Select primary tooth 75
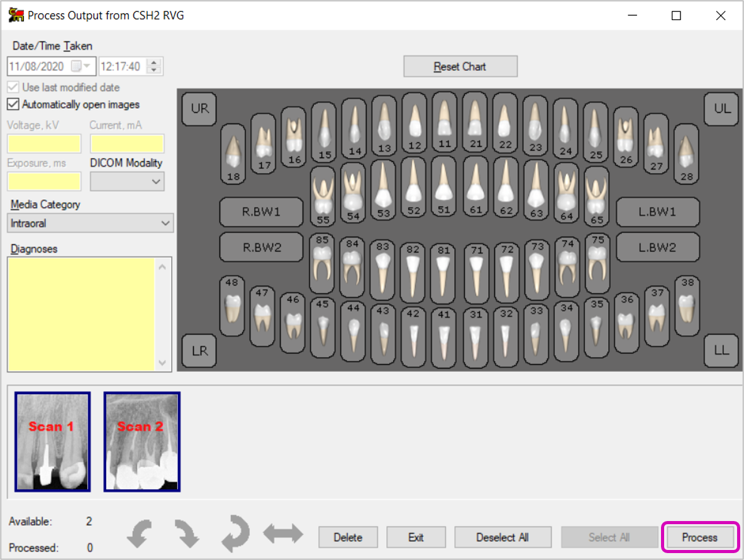 [x=597, y=263]
